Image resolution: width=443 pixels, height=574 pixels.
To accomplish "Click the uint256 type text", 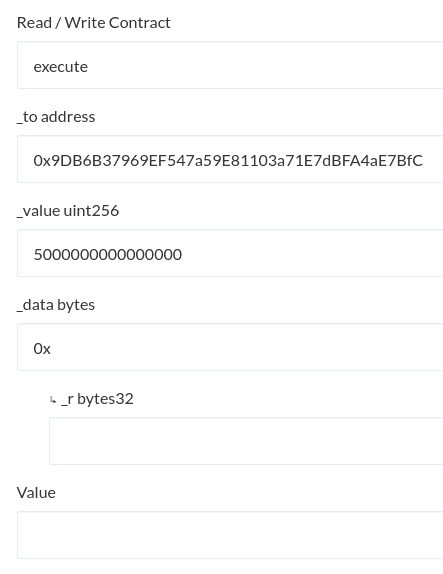I will pos(92,211).
